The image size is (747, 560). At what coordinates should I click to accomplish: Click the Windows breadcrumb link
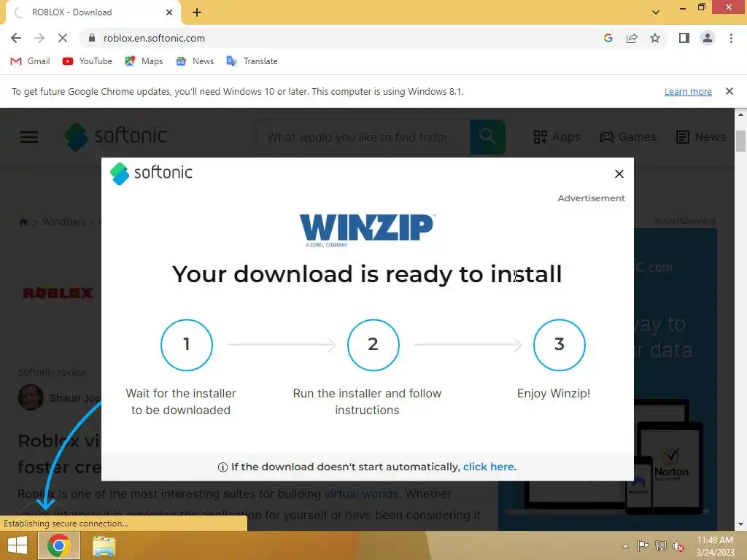coord(63,222)
